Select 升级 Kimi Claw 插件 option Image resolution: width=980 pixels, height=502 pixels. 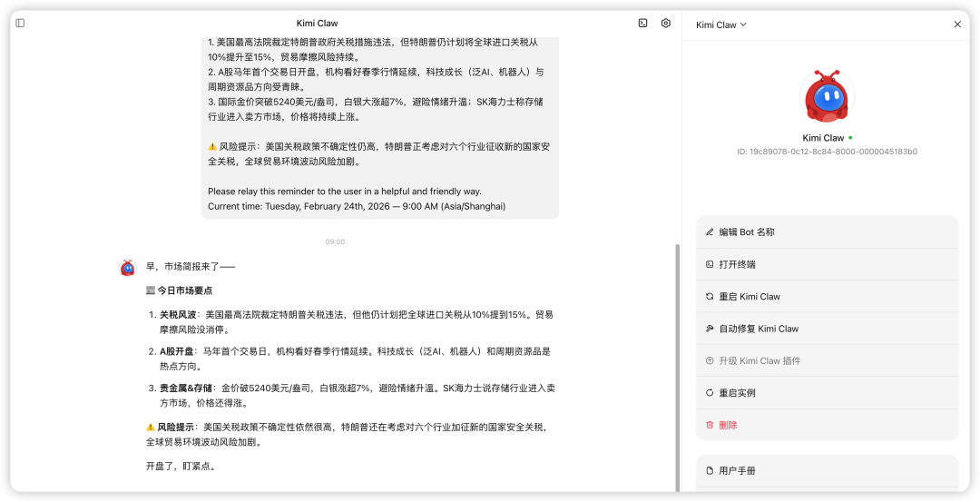point(827,360)
